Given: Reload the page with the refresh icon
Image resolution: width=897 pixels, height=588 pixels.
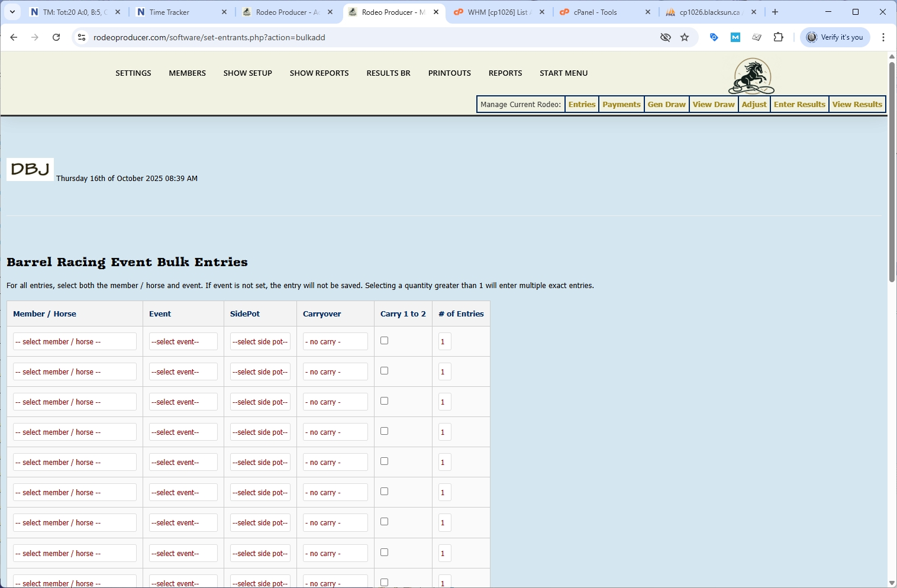Looking at the screenshot, I should click(x=56, y=37).
